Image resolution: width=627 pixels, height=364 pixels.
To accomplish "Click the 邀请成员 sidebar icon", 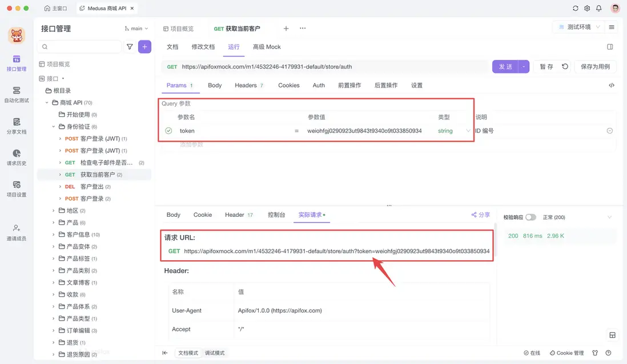I will click(16, 230).
